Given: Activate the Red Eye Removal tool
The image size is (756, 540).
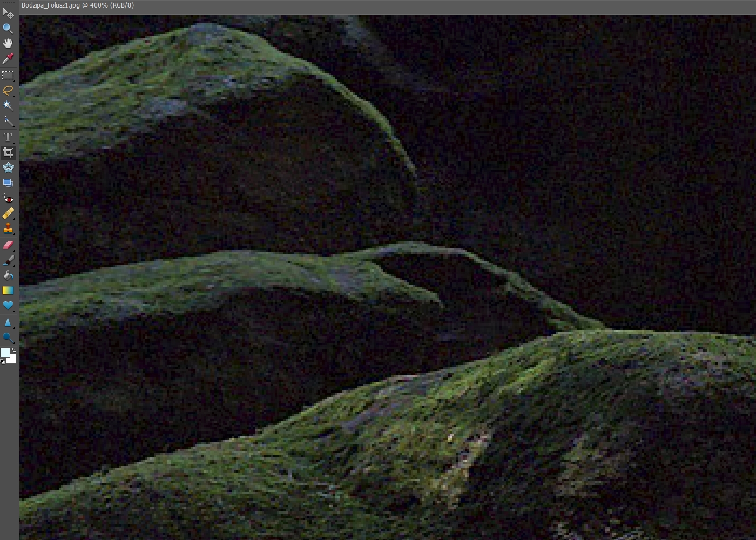Looking at the screenshot, I should pyautogui.click(x=8, y=199).
